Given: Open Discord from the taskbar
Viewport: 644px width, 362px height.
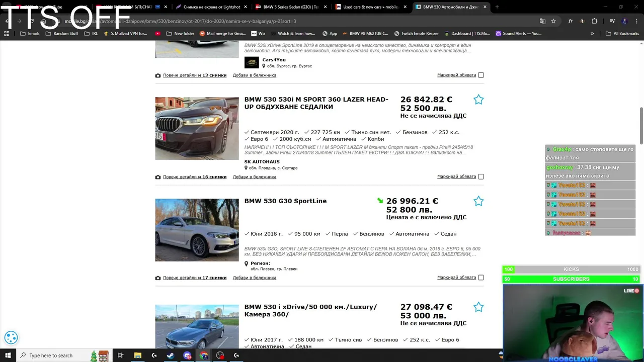Looking at the screenshot, I should 187,355.
